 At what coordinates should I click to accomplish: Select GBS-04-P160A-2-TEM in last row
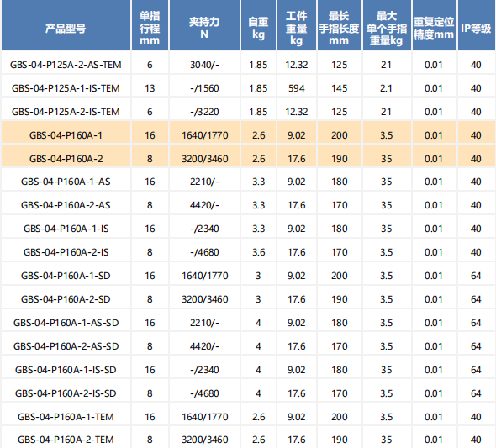(66, 440)
